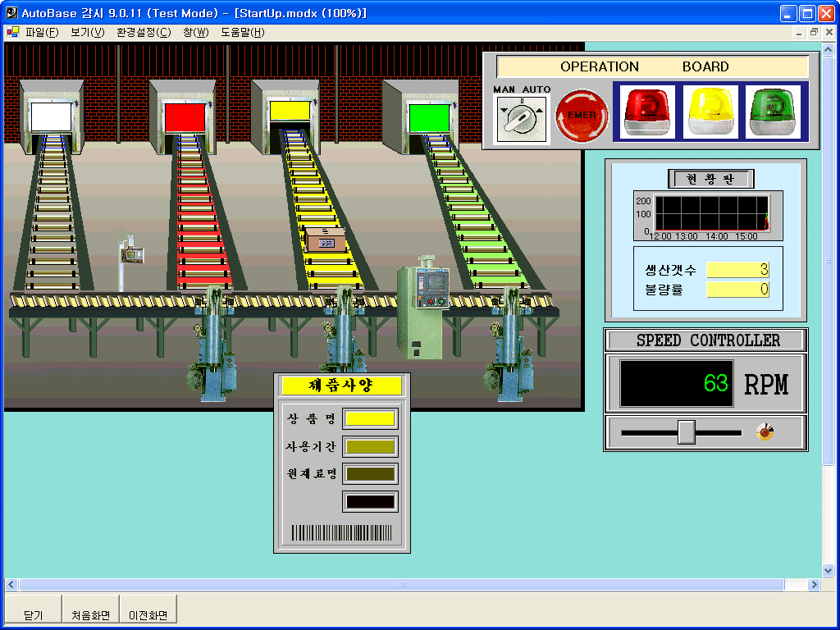Click the 닫기 button
840x630 pixels.
click(x=33, y=614)
